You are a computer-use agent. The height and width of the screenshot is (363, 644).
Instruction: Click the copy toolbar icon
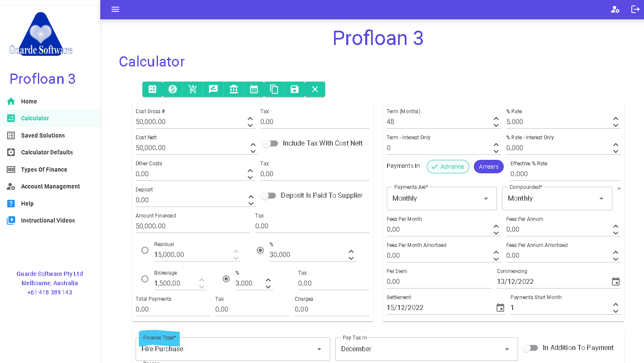[274, 89]
